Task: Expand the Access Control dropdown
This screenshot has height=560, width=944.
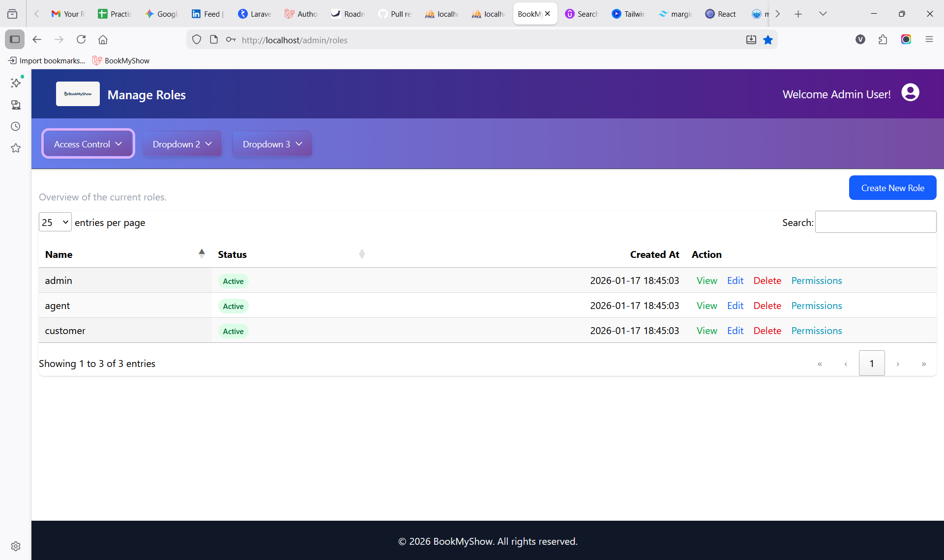Action: 88,144
